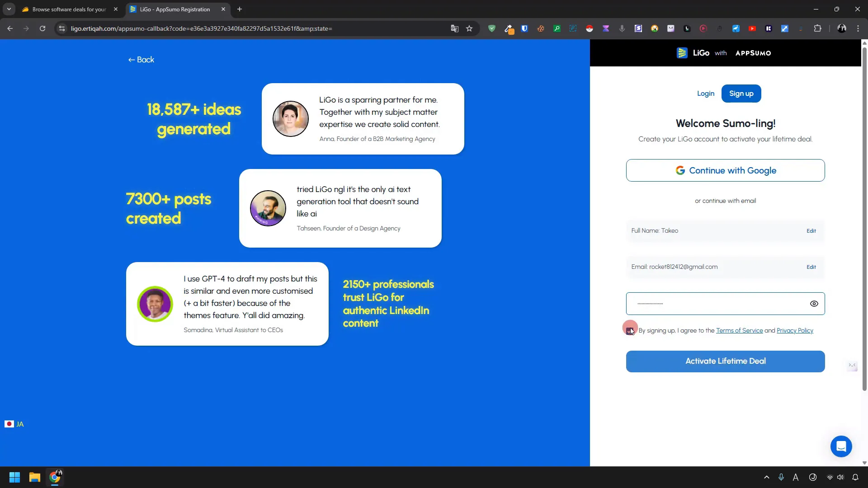This screenshot has width=868, height=488.
Task: Open the notifications bell
Action: click(855, 477)
